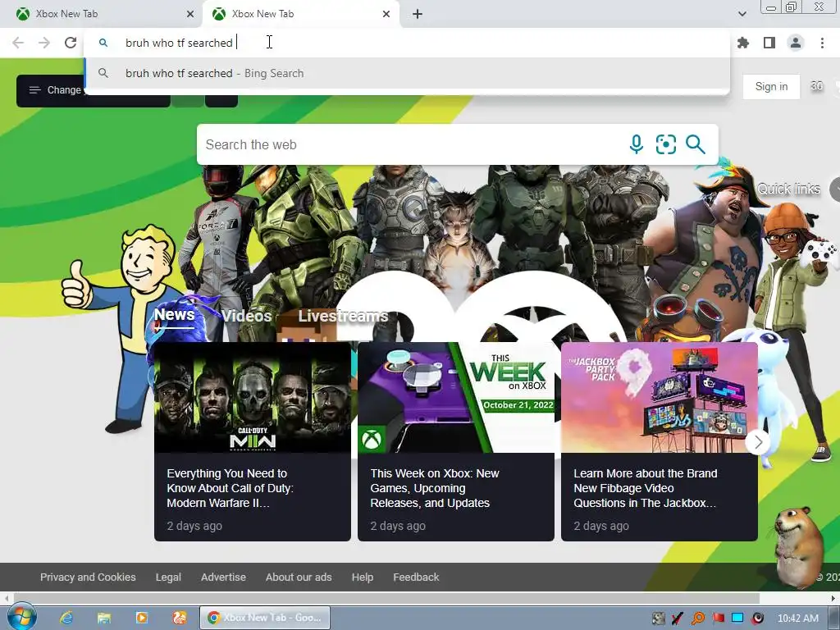Select Xbox New Tab Chrome taskbar button
Viewport: 840px width, 630px height.
pos(265,618)
